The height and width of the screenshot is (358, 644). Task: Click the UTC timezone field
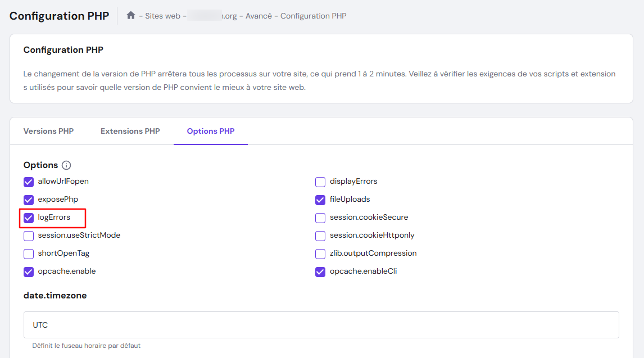point(321,324)
